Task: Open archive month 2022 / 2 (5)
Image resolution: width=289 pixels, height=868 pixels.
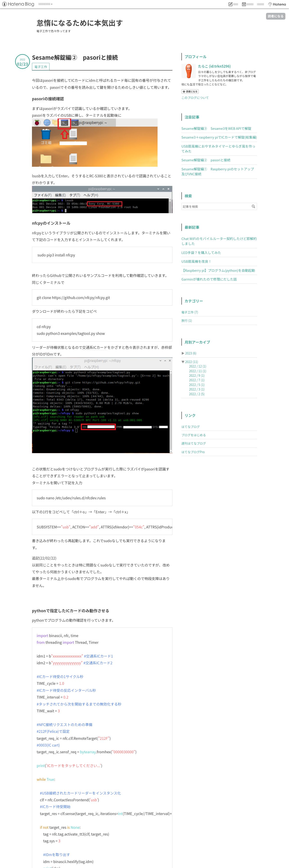Action: (x=196, y=394)
